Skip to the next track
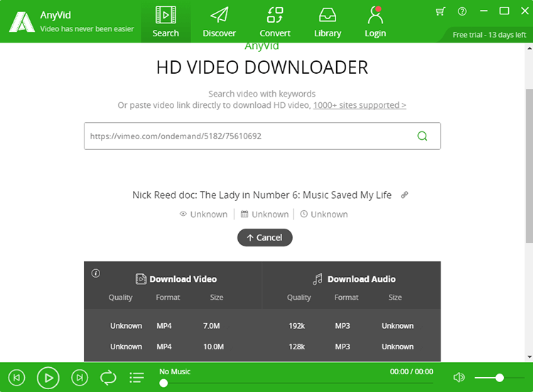Image resolution: width=533 pixels, height=392 pixels. coord(80,378)
